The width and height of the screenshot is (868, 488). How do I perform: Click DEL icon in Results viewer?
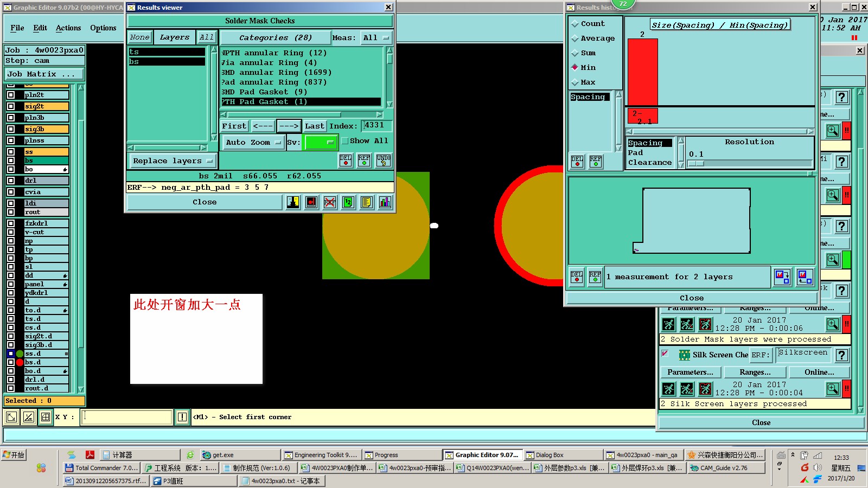345,160
